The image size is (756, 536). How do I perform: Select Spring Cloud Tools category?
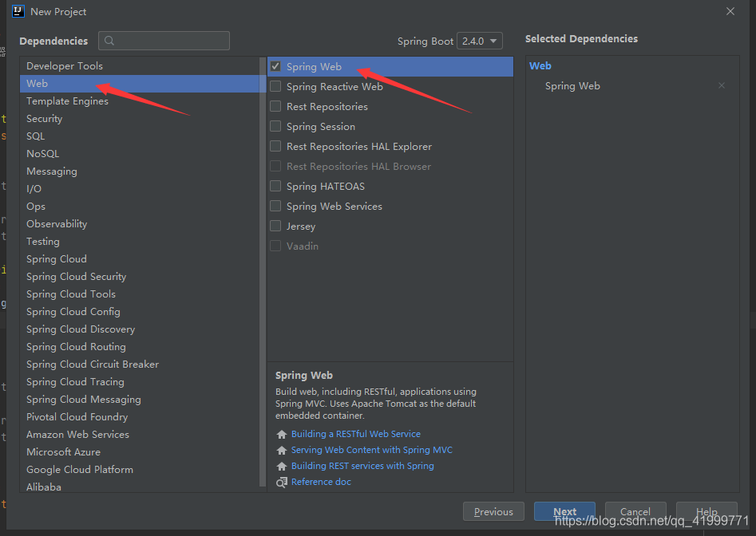(140, 294)
